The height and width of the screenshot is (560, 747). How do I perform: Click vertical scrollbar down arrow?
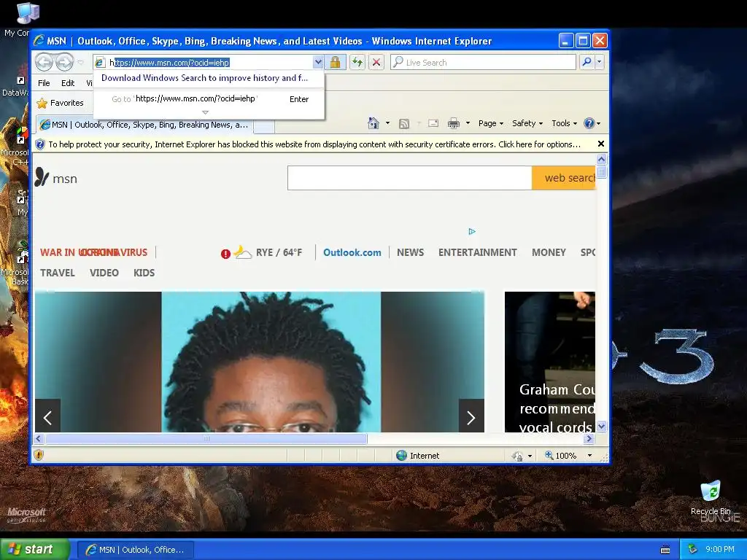tap(601, 426)
